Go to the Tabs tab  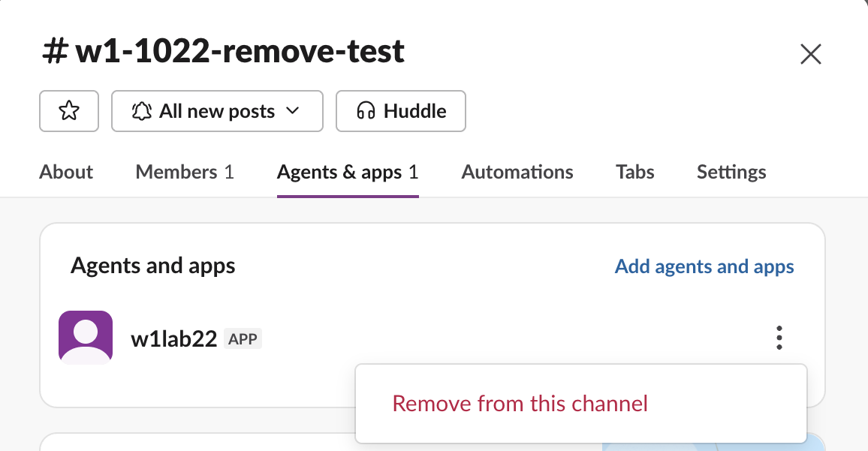(x=635, y=172)
